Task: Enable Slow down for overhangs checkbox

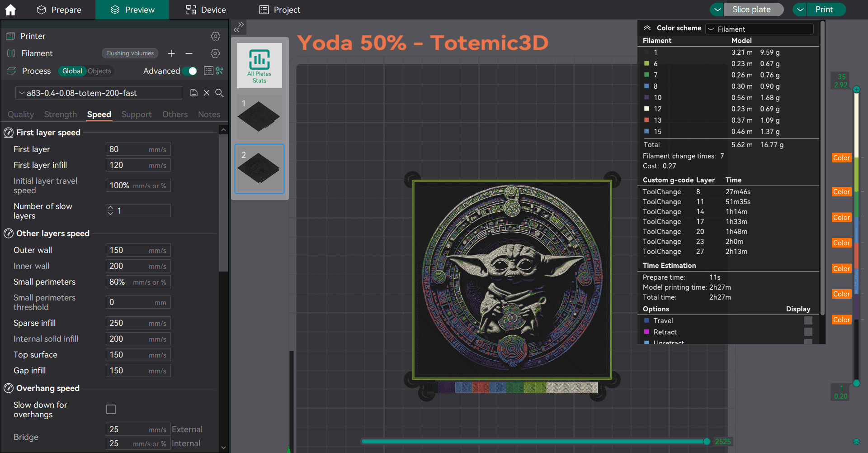Action: pos(111,410)
